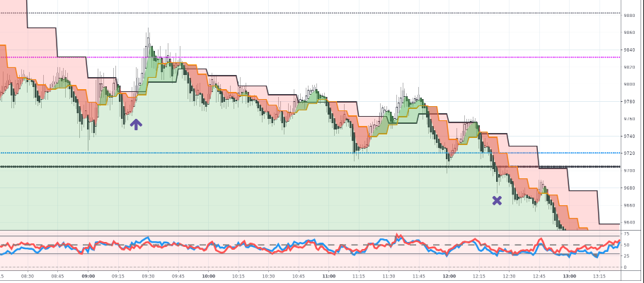Viewport: 644px width, 283px height.
Task: Click the 10:15 time axis label
Action: (238, 276)
